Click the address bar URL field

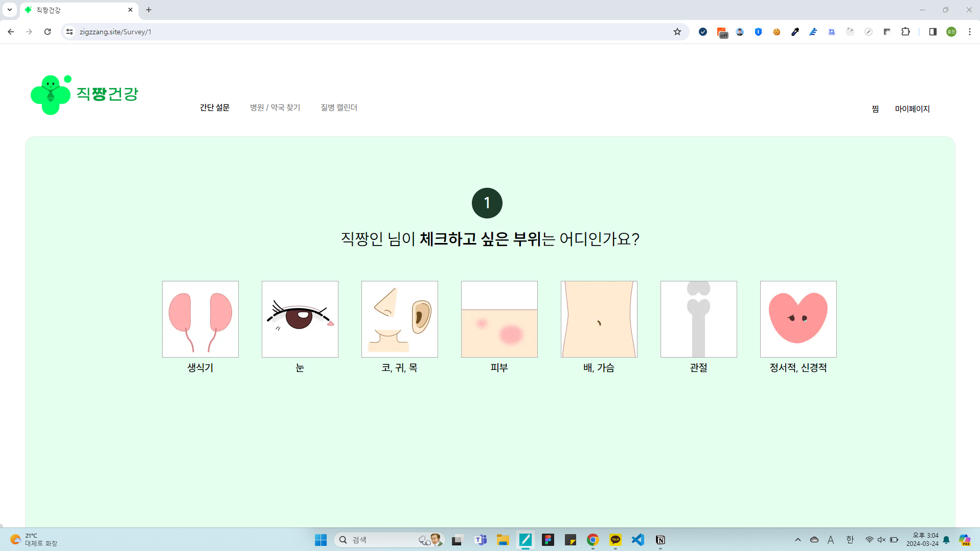click(x=358, y=32)
